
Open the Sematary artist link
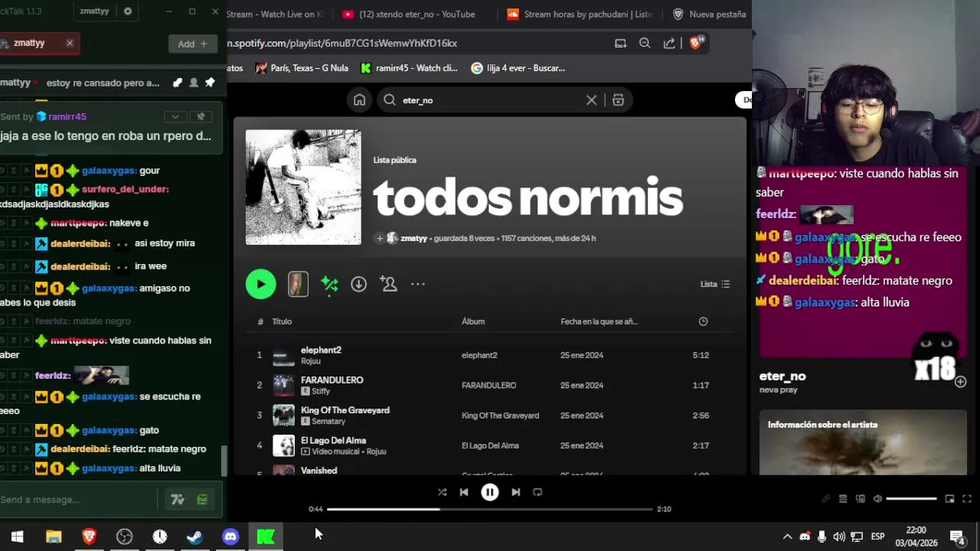point(328,422)
